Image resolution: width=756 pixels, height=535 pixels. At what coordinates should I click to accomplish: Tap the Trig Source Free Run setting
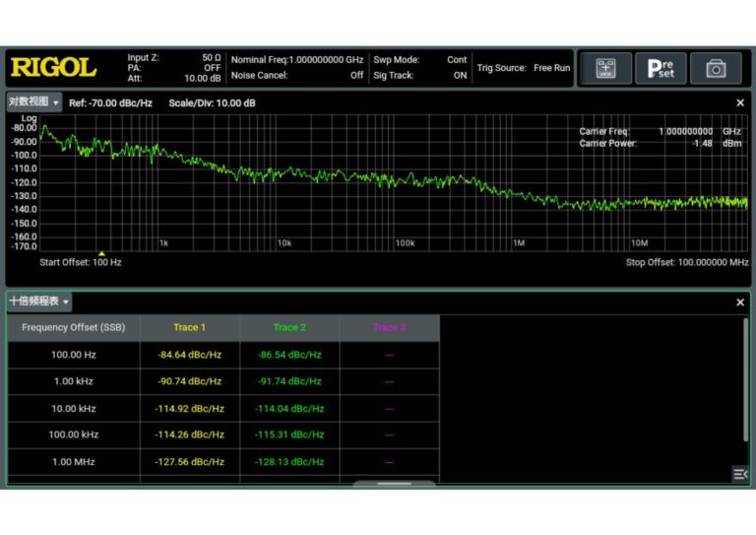point(524,68)
